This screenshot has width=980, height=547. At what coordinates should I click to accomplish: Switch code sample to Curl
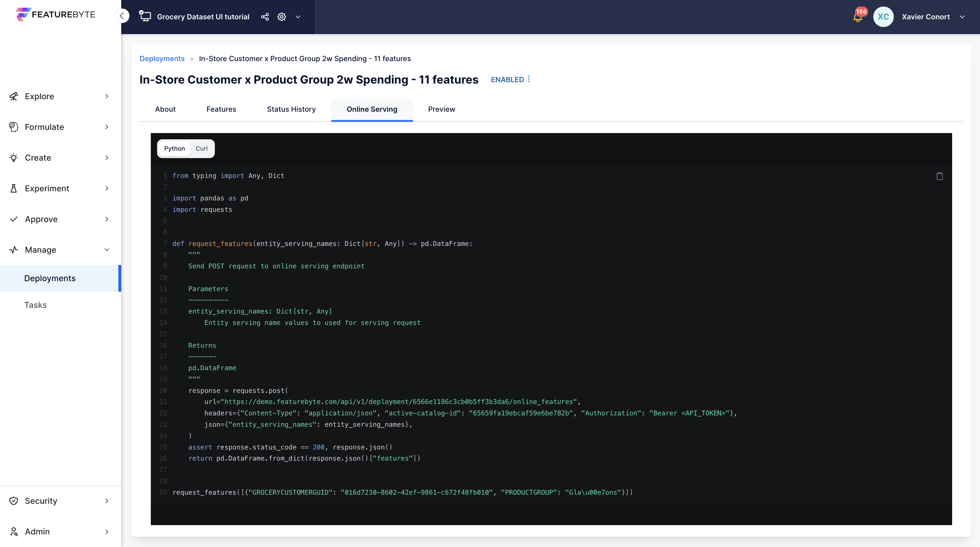[x=201, y=149]
